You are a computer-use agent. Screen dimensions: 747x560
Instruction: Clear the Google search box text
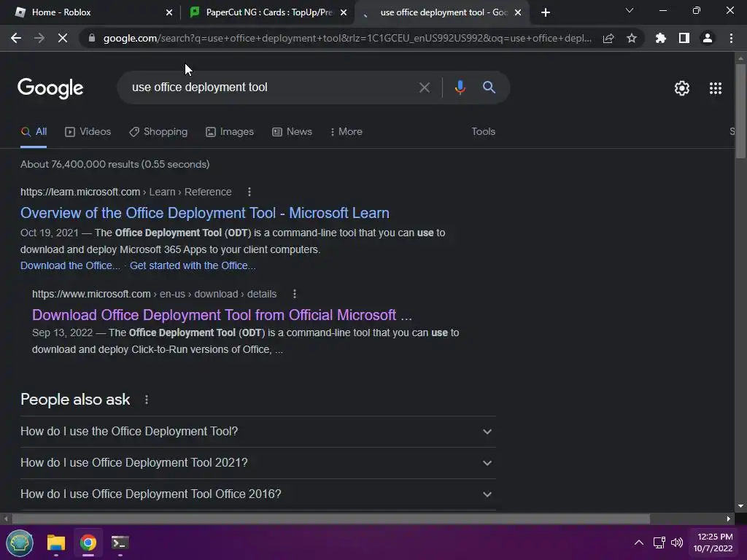[x=424, y=87]
